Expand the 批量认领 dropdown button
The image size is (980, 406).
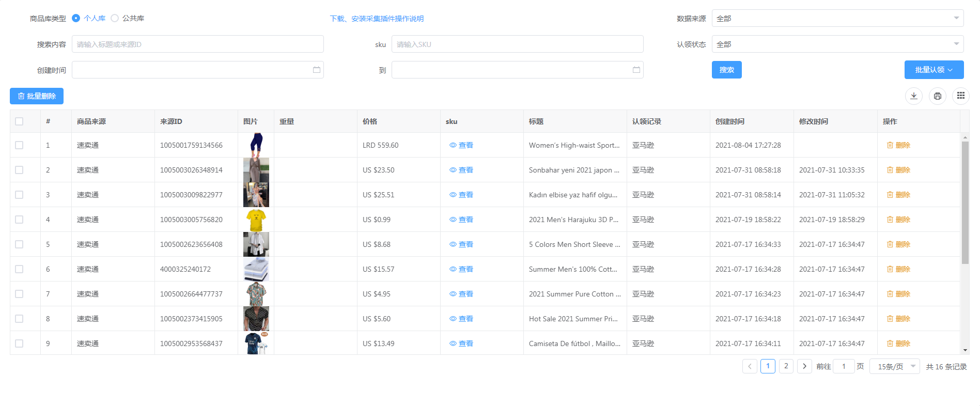point(934,70)
